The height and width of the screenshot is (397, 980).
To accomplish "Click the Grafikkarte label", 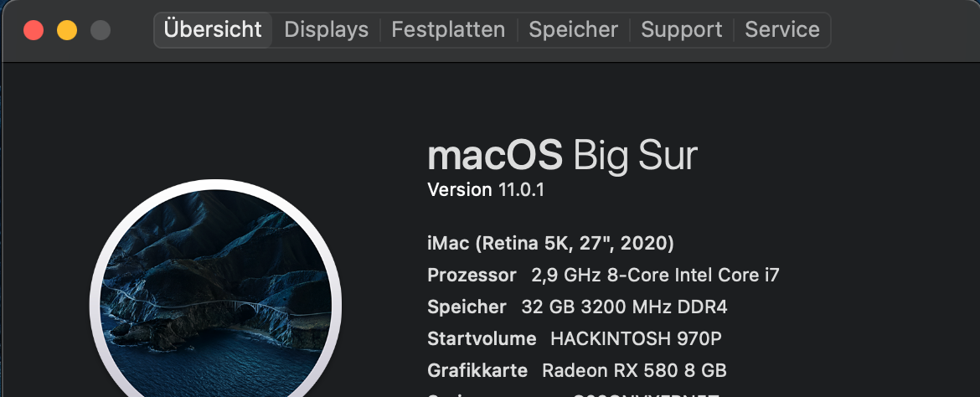I will [477, 370].
